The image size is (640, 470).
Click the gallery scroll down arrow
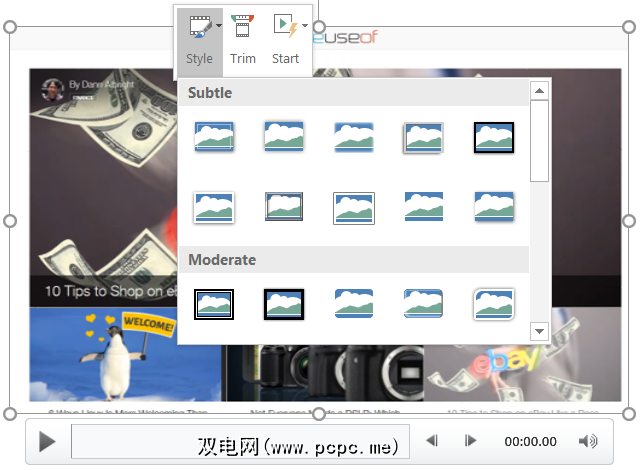[539, 331]
